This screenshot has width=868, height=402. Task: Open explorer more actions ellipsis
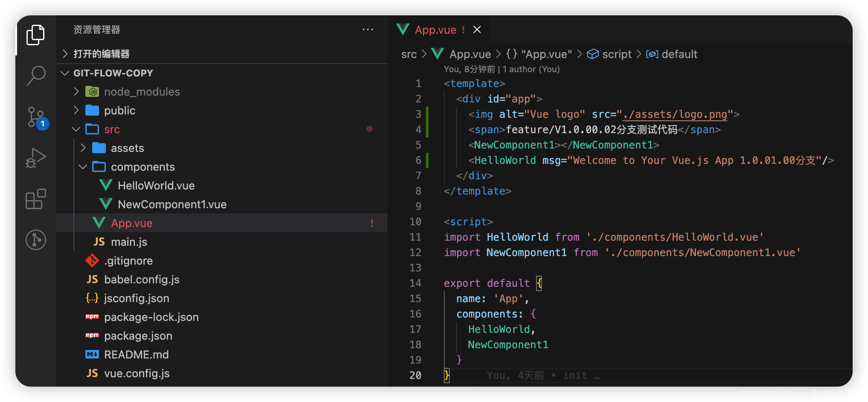(x=368, y=29)
